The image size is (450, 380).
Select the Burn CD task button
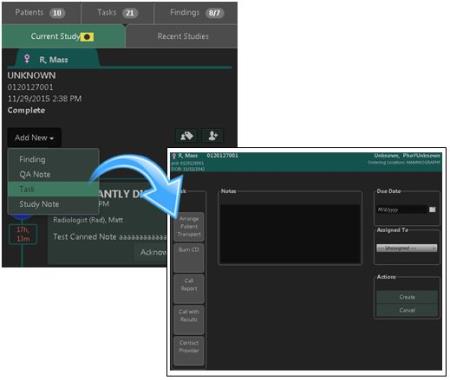coord(189,258)
